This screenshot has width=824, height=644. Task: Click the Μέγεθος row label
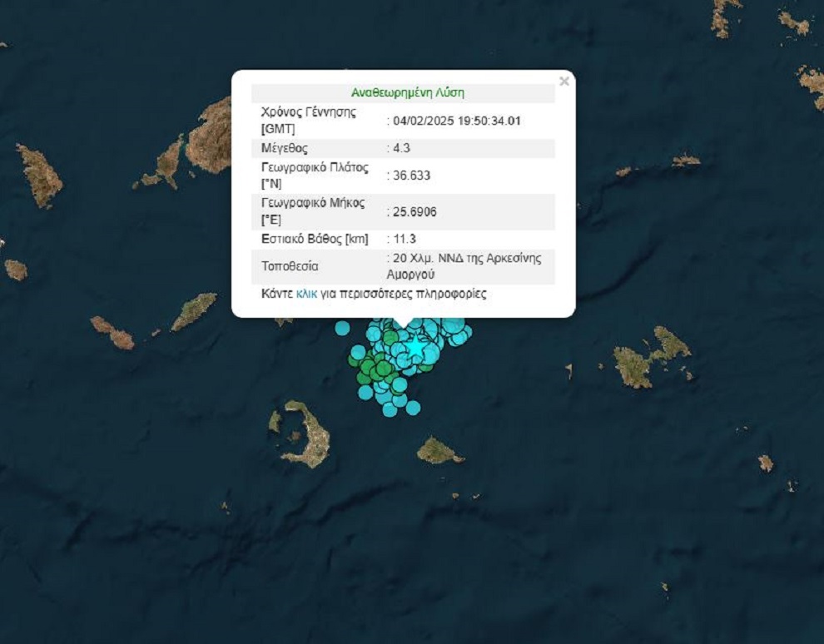pos(284,148)
